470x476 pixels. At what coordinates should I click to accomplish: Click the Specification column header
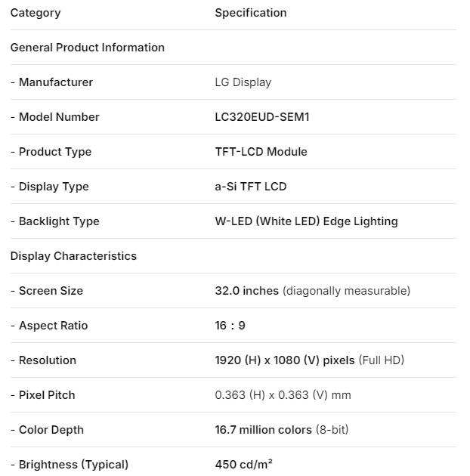(x=251, y=13)
